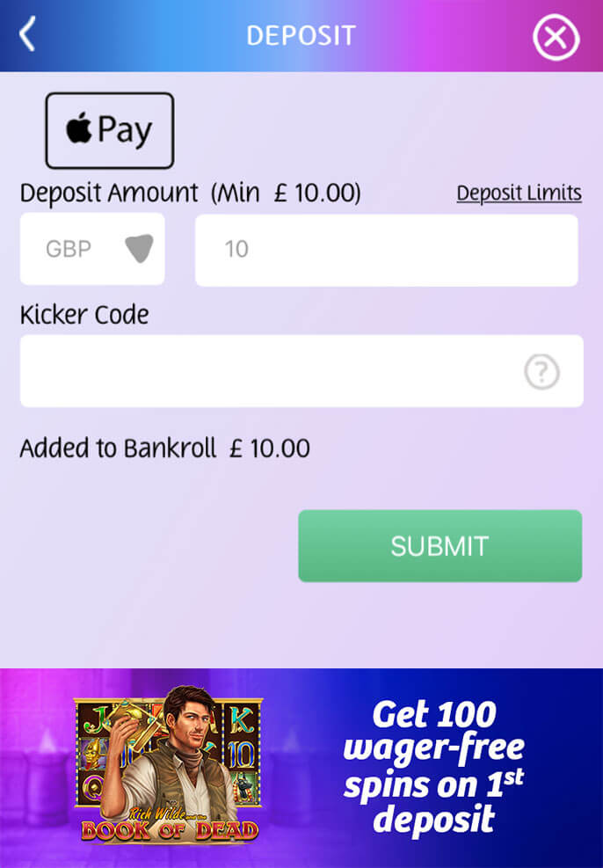Image resolution: width=603 pixels, height=868 pixels.
Task: Show Kicker Code help question mark
Action: (x=541, y=371)
